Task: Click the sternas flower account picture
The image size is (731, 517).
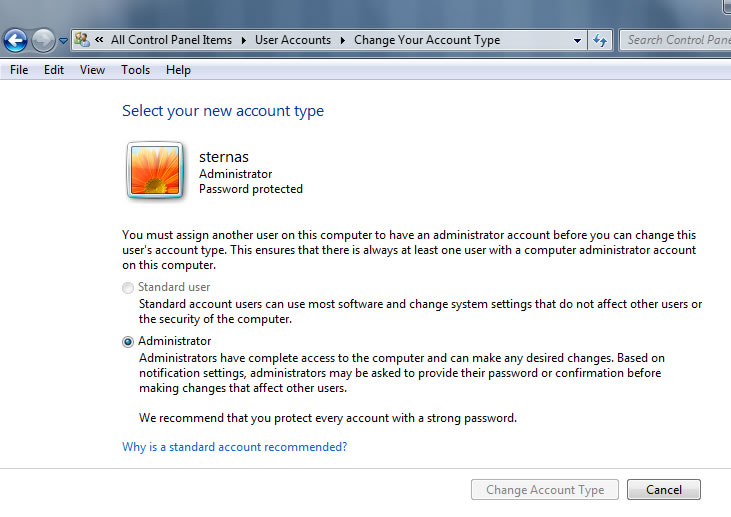Action: (155, 170)
